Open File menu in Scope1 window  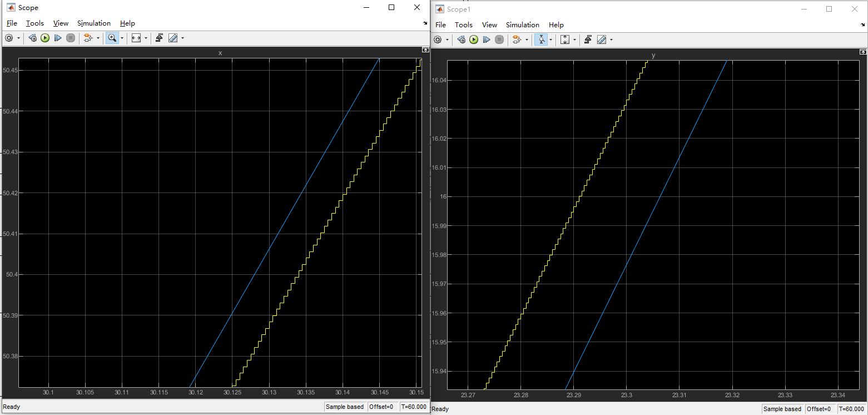click(440, 25)
